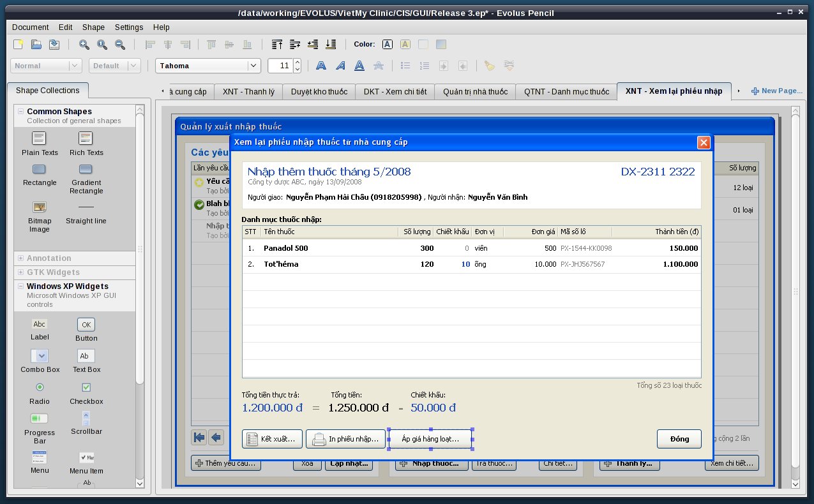Click the Save document toolbar icon
The width and height of the screenshot is (814, 504).
point(54,45)
